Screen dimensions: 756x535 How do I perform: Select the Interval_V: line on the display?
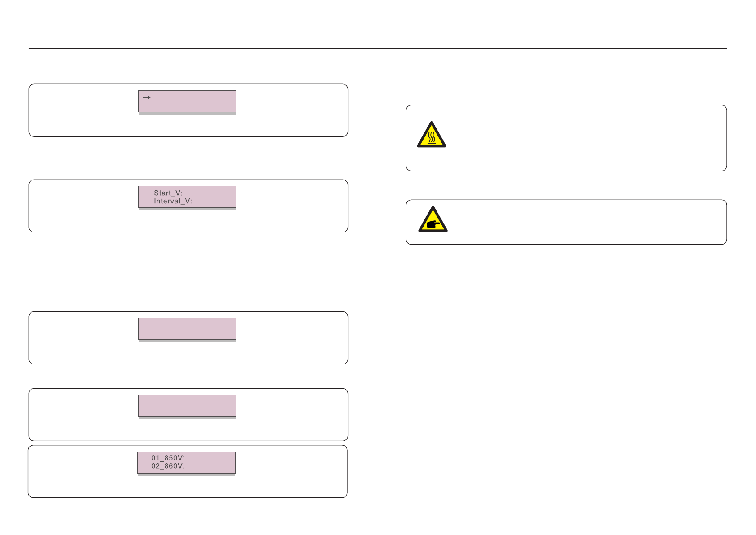173,201
